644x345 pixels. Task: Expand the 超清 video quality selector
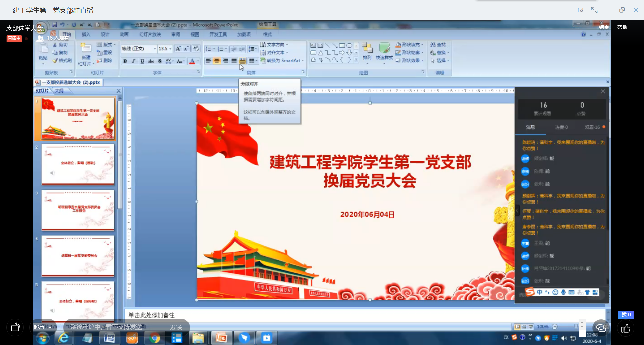click(x=43, y=327)
